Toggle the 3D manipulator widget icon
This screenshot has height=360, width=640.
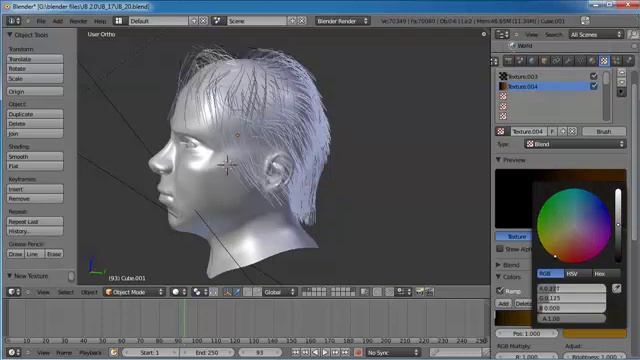click(x=227, y=292)
